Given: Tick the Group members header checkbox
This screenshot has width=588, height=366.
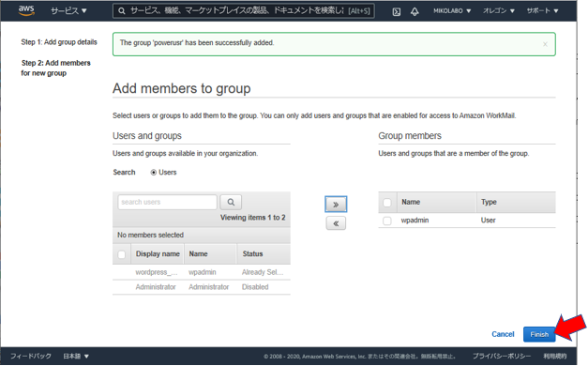Looking at the screenshot, I should [x=387, y=203].
